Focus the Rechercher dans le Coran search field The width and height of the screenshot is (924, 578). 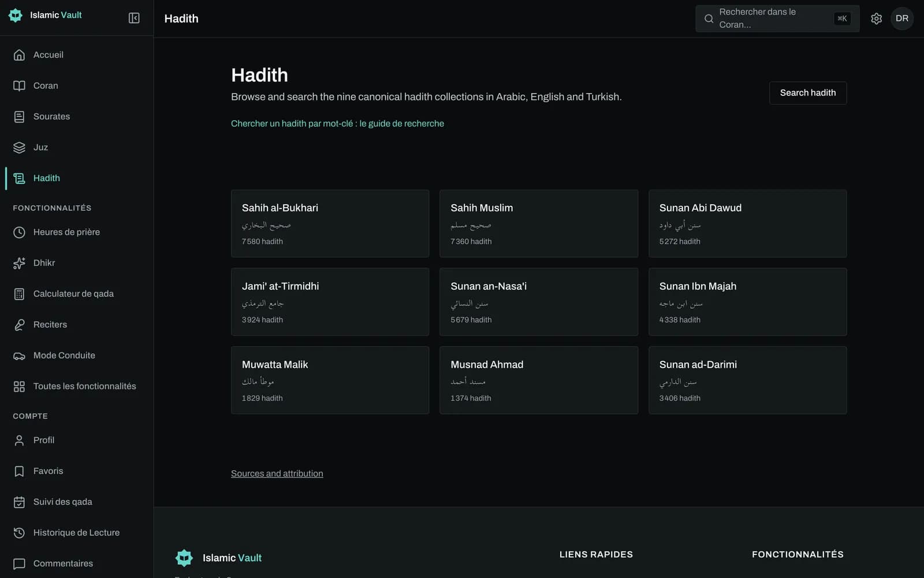pos(777,18)
